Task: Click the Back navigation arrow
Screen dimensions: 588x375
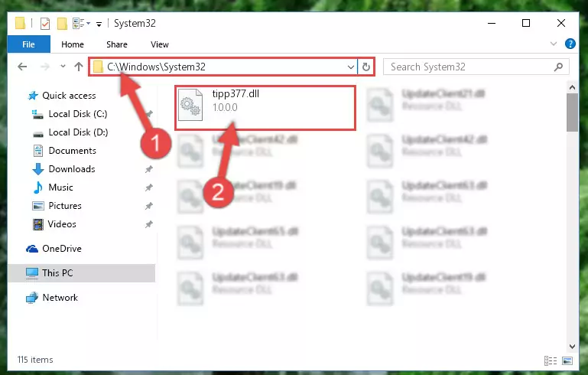Action: pyautogui.click(x=22, y=67)
